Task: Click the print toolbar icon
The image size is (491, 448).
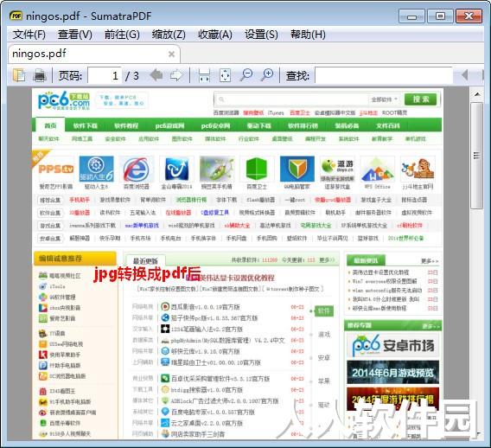Action: [x=40, y=75]
